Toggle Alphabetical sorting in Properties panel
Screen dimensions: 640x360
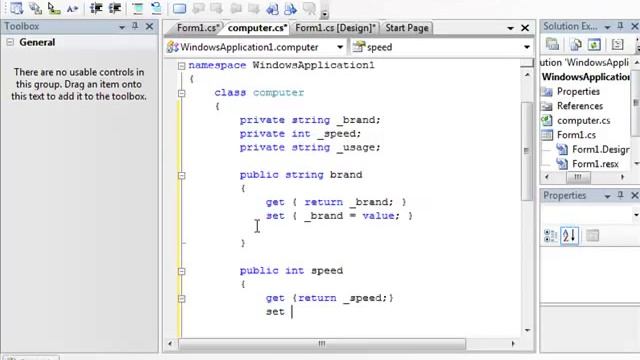[569, 236]
